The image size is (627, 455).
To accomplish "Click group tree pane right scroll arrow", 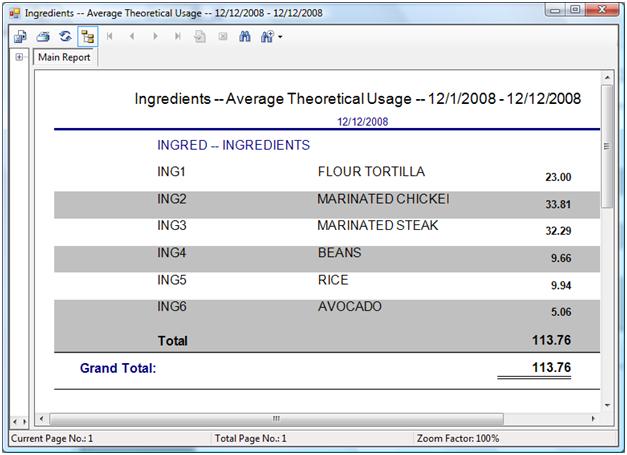I will pyautogui.click(x=24, y=421).
